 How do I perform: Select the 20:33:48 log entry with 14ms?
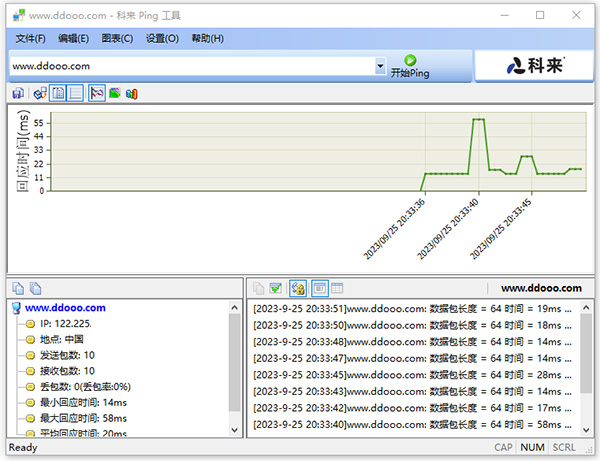point(412,342)
